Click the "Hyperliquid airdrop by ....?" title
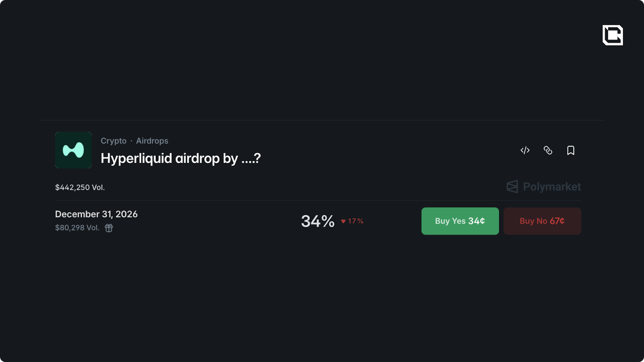The height and width of the screenshot is (362, 644). (181, 158)
